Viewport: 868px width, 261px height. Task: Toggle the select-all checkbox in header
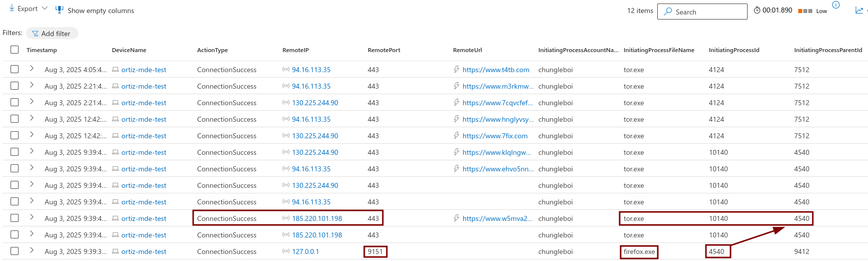point(15,50)
